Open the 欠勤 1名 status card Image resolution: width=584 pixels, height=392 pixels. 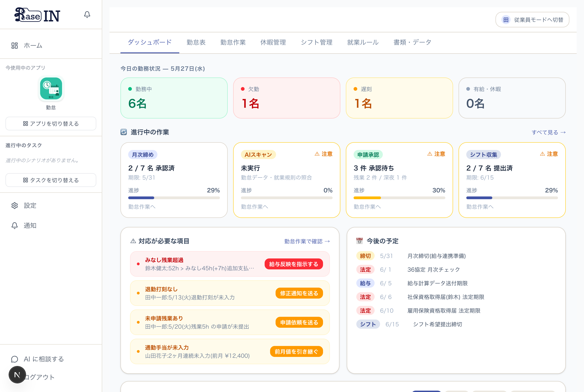pos(287,98)
